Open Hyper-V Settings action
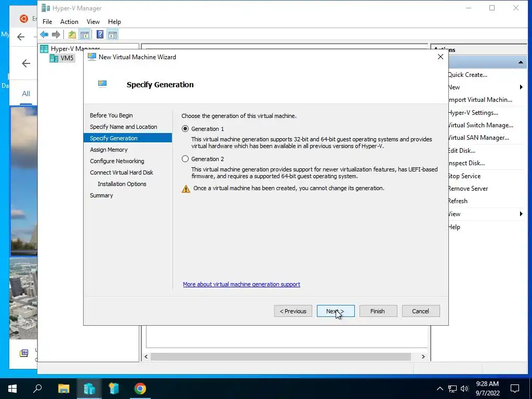This screenshot has width=532, height=399. [473, 113]
